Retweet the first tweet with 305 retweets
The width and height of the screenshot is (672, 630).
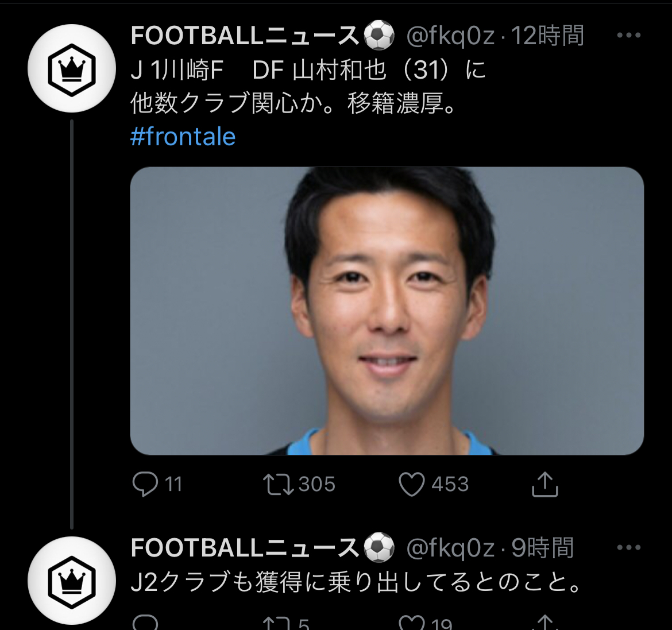[x=278, y=484]
